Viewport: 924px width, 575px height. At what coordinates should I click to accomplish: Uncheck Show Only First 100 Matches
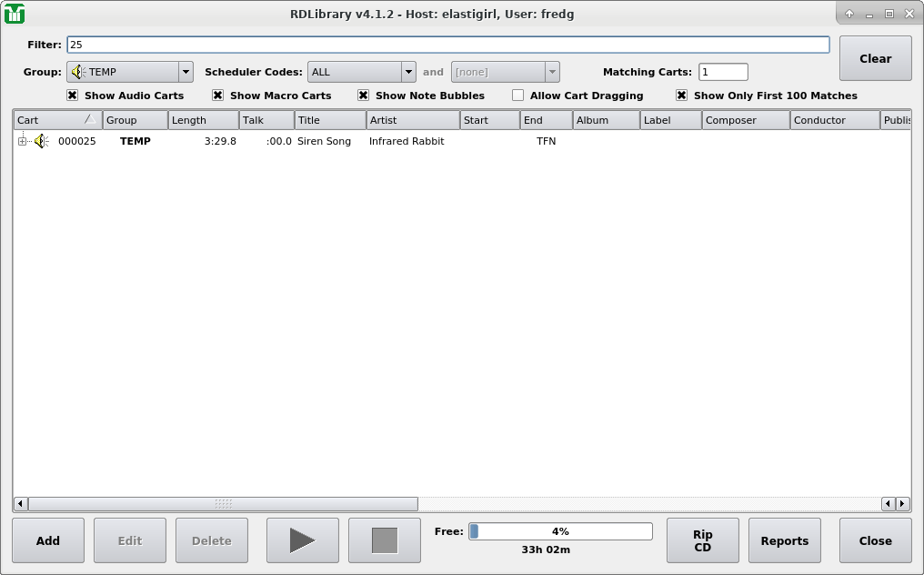tap(682, 96)
